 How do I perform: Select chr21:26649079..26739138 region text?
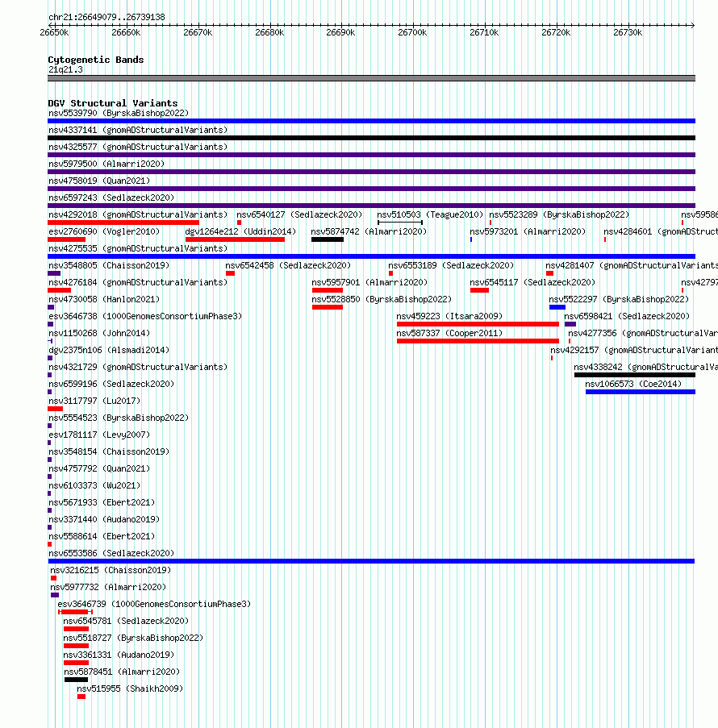[x=106, y=17]
